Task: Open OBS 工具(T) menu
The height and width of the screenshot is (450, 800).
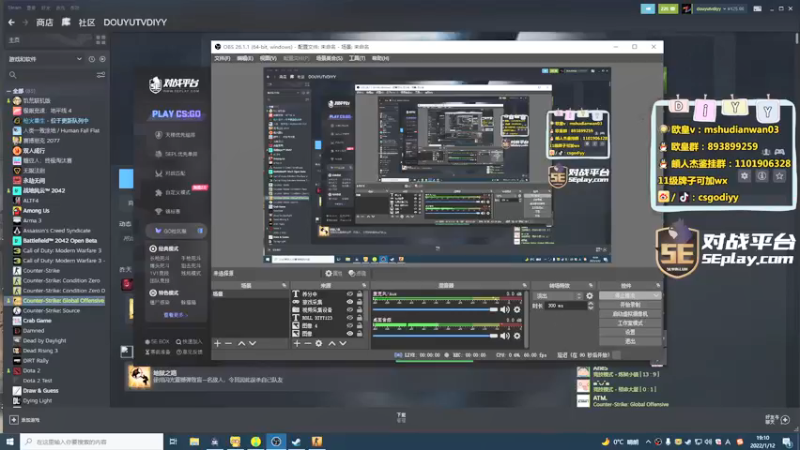Action: [357, 59]
